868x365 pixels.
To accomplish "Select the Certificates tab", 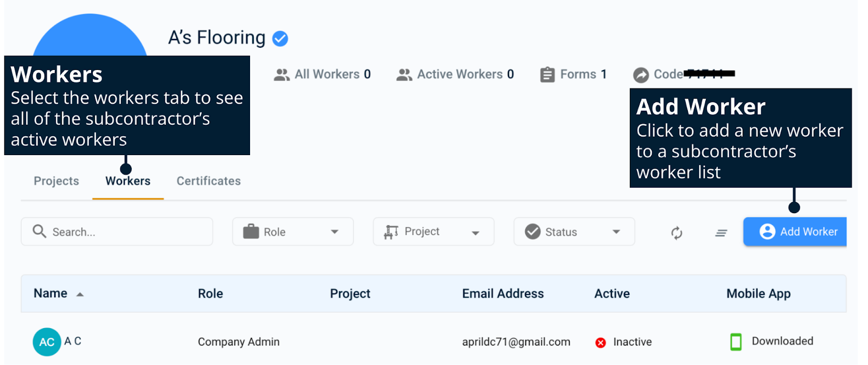I will click(208, 181).
